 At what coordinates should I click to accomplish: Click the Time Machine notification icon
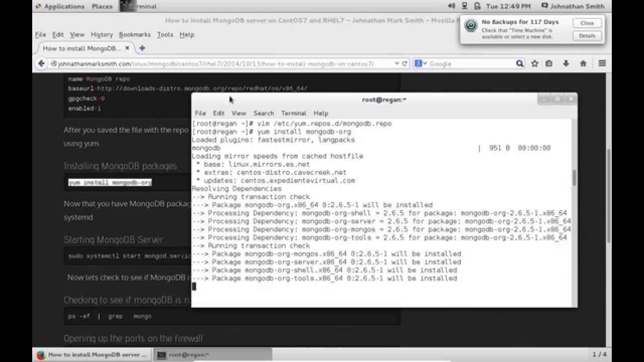tap(471, 26)
